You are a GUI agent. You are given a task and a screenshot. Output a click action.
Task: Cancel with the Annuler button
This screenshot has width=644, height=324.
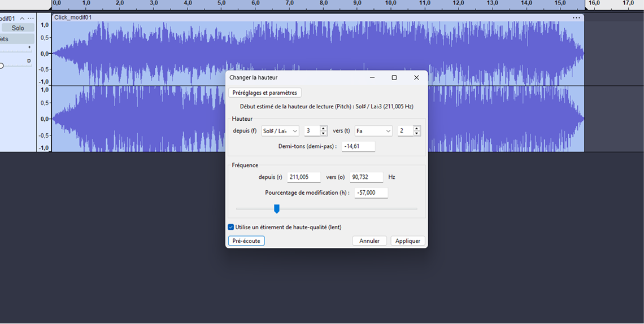pyautogui.click(x=369, y=241)
